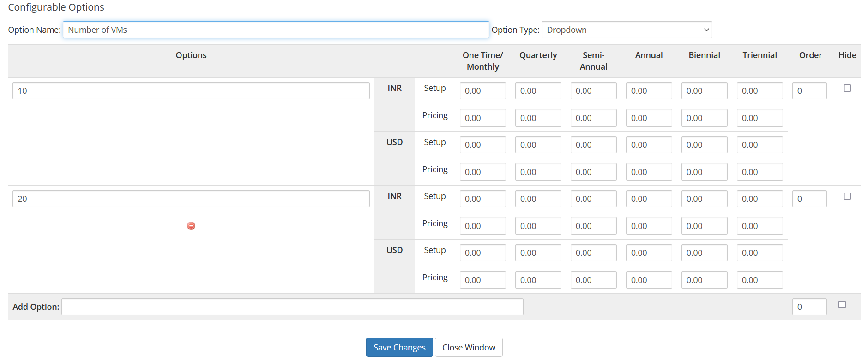
Task: Click option 20 INR Setup Monthly field
Action: click(x=482, y=199)
